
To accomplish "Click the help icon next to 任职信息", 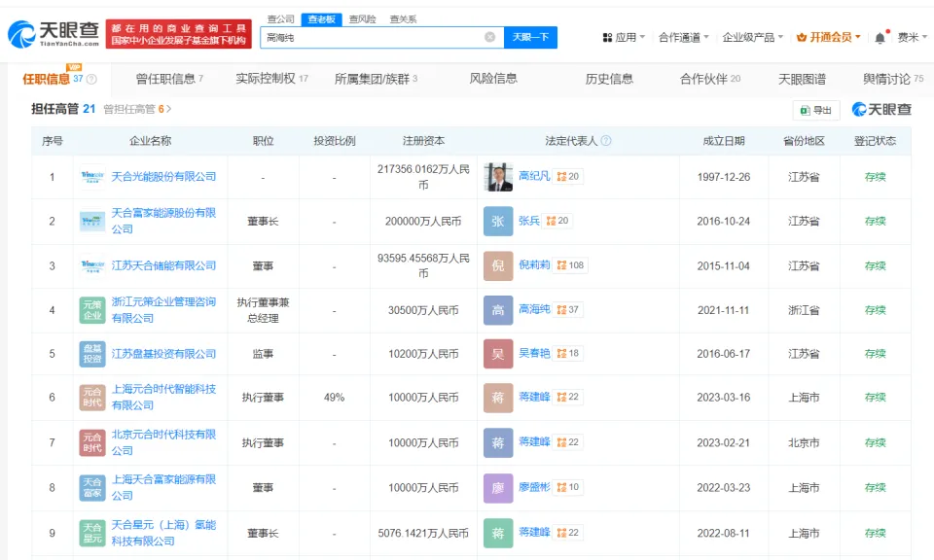I will tap(91, 80).
